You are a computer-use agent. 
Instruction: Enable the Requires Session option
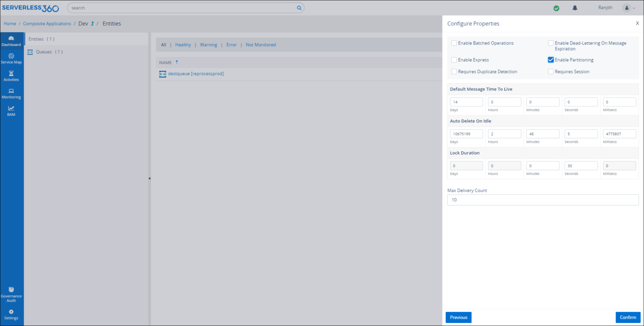point(551,71)
